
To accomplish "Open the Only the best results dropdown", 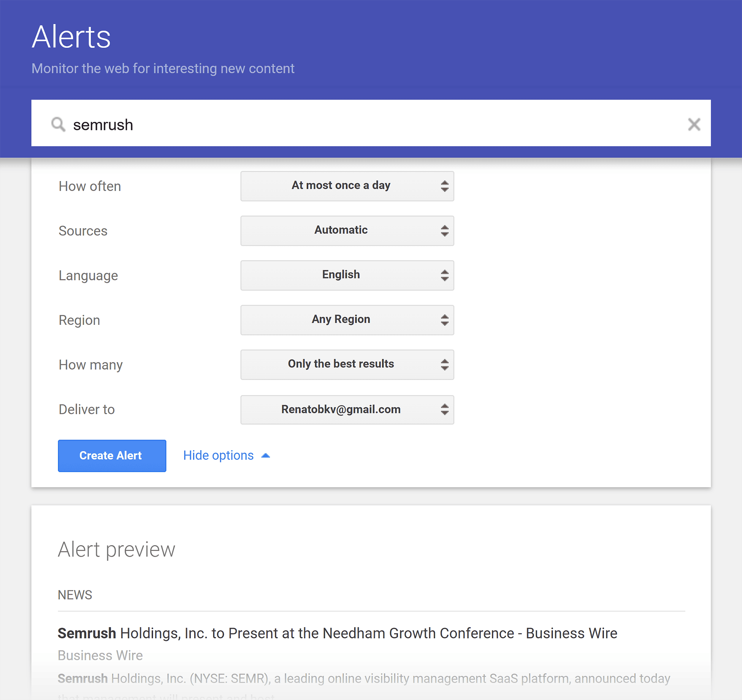I will point(347,365).
